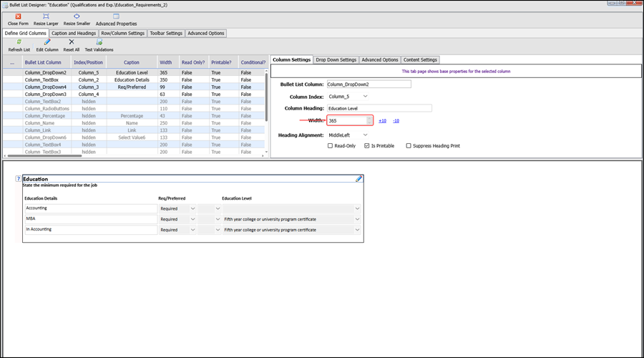Image resolution: width=644 pixels, height=358 pixels.
Task: Open Req/Preferred dropdown in Accounting row
Action: 192,208
